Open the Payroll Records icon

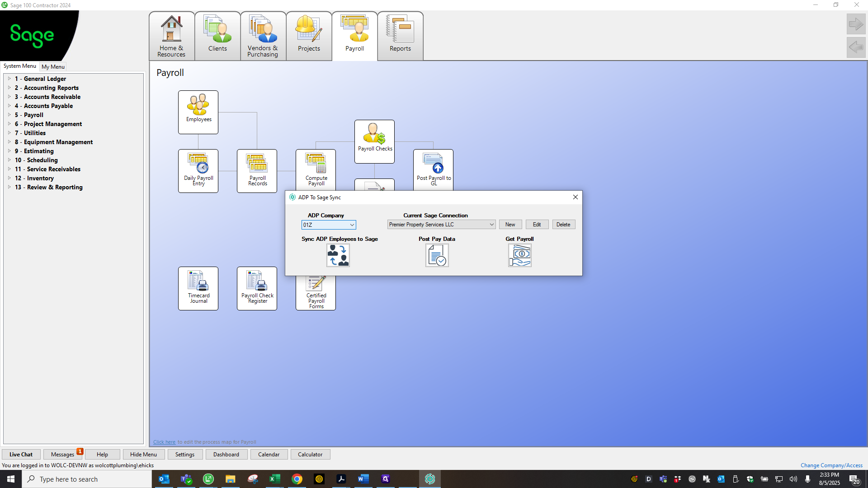click(x=257, y=171)
